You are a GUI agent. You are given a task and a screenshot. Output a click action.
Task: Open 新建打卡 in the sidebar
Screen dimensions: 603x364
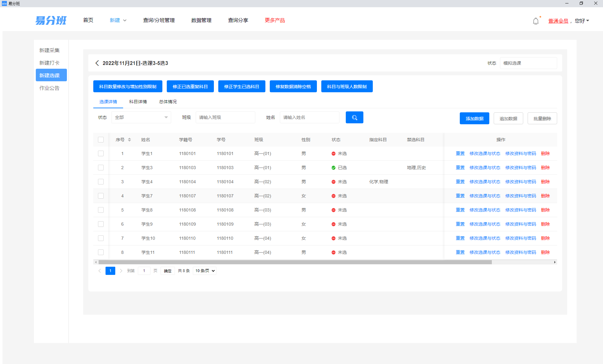pos(49,63)
